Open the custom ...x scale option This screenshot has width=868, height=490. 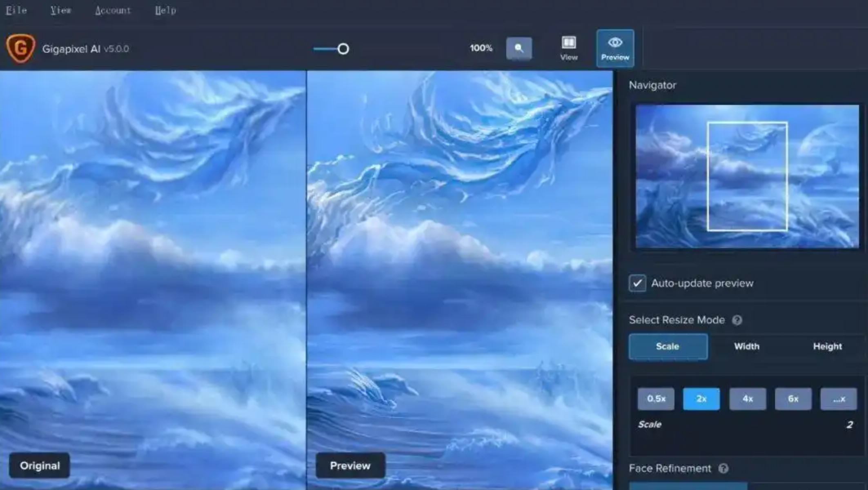[x=838, y=399]
